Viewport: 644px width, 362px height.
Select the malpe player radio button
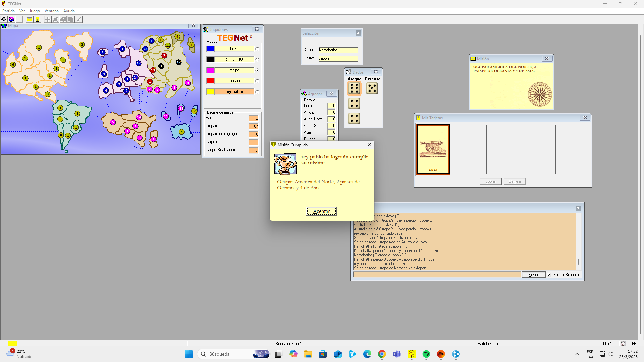[x=257, y=70]
